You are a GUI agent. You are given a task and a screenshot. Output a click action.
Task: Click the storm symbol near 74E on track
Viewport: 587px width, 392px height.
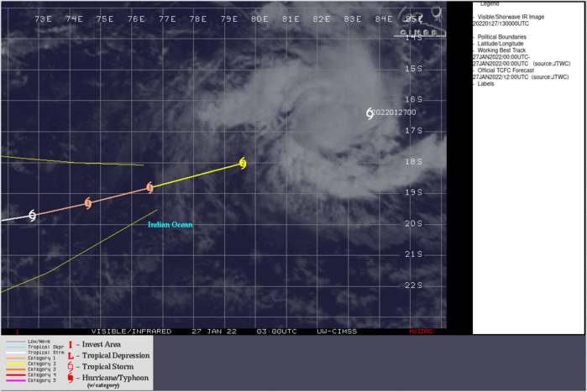(x=88, y=203)
